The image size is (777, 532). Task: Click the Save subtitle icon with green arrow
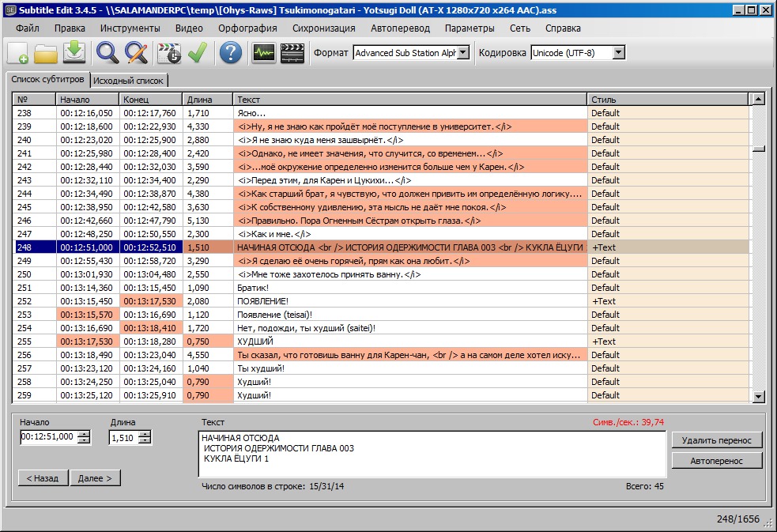pos(74,53)
